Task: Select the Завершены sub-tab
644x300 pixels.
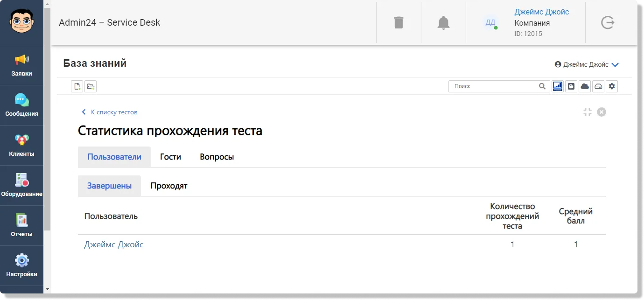Action: point(109,186)
